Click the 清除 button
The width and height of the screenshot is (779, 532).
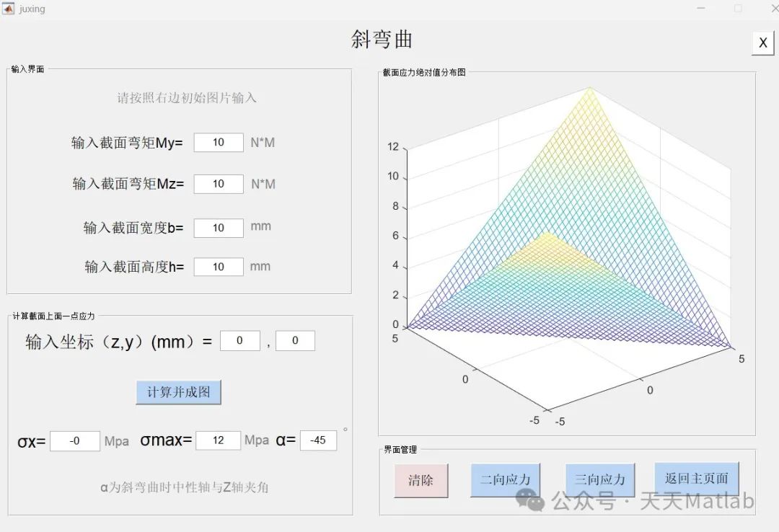pos(421,480)
